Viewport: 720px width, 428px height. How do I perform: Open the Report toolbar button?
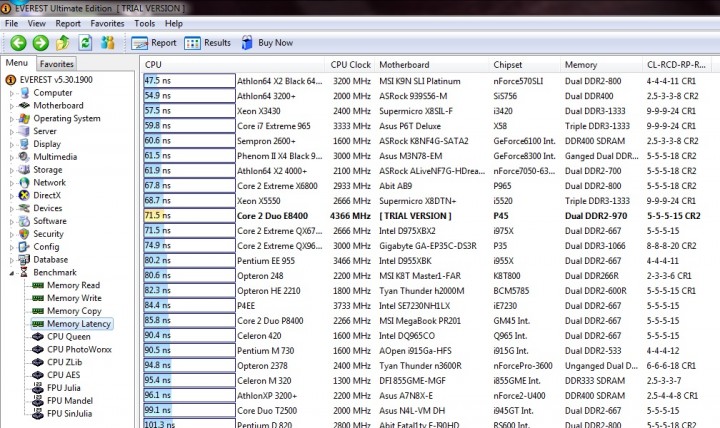point(154,43)
